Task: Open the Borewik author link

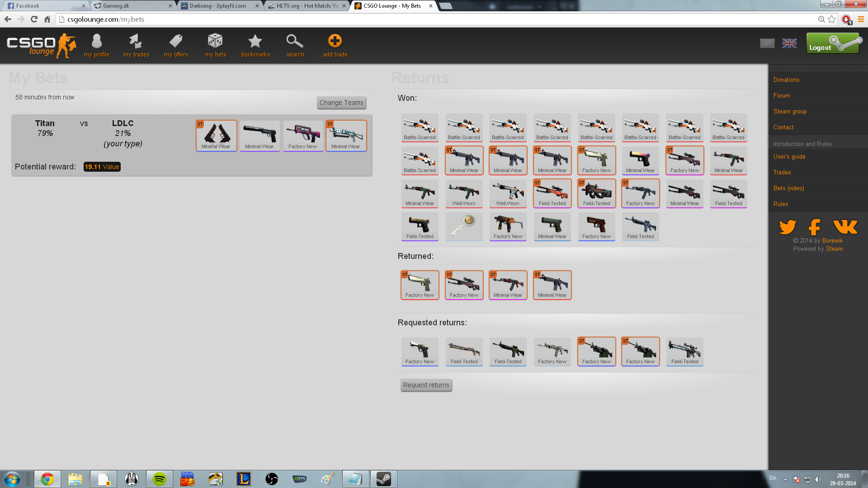Action: 832,240
